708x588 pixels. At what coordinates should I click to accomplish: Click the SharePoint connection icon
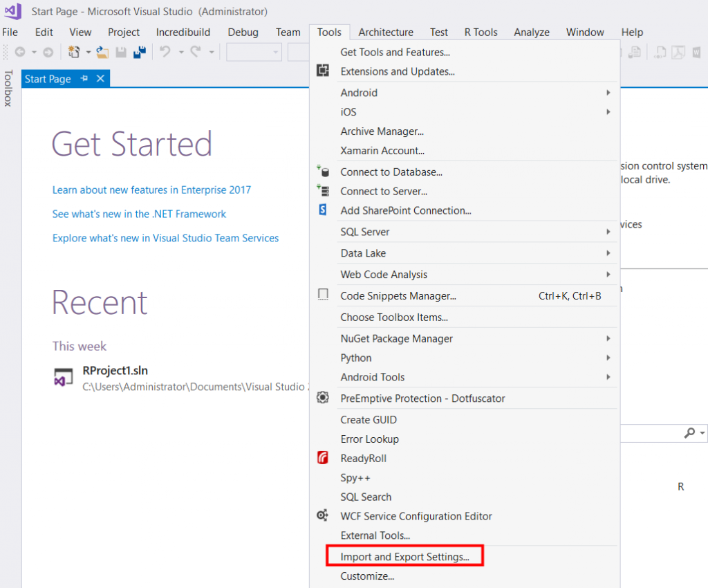pyautogui.click(x=323, y=210)
